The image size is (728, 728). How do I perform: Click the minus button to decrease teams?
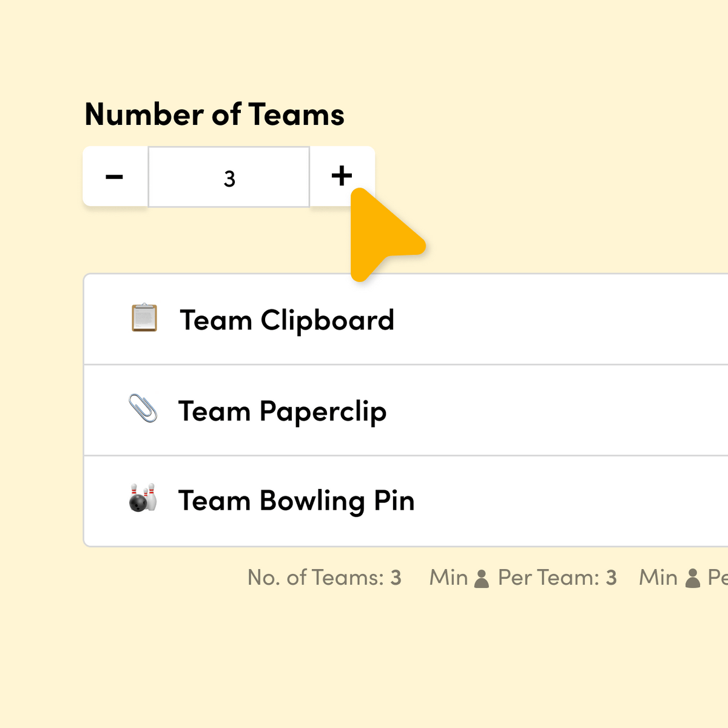pos(115,177)
